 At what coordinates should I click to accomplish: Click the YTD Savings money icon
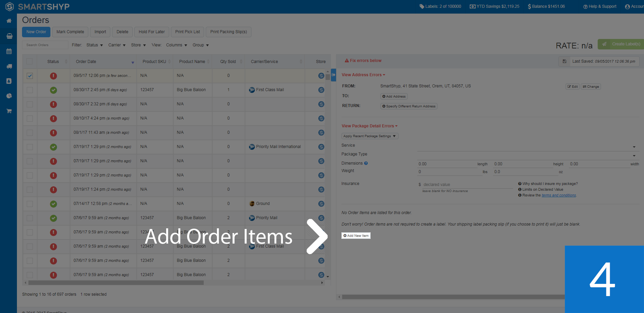pos(472,6)
